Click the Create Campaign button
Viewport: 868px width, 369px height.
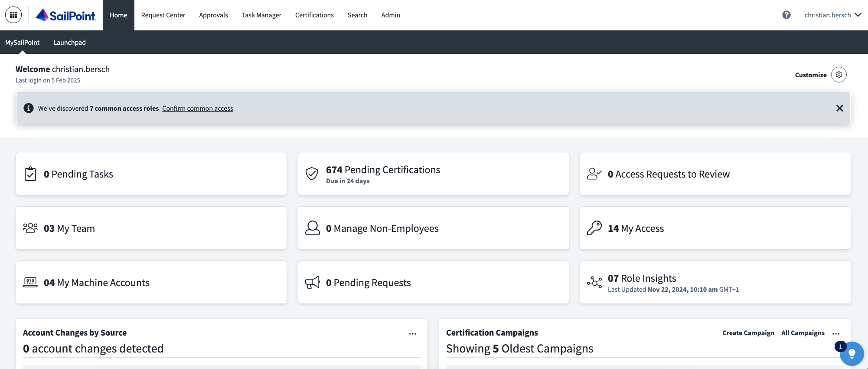pos(748,333)
